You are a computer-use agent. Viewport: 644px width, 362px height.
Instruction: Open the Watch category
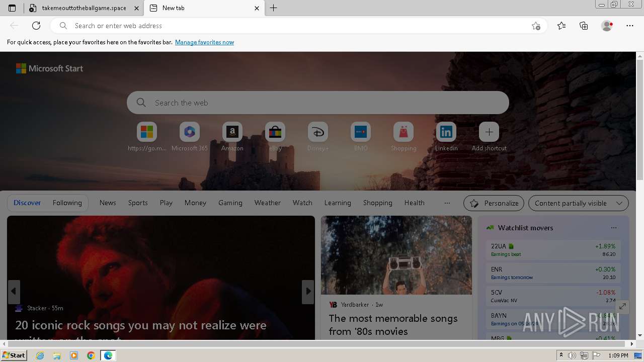302,203
